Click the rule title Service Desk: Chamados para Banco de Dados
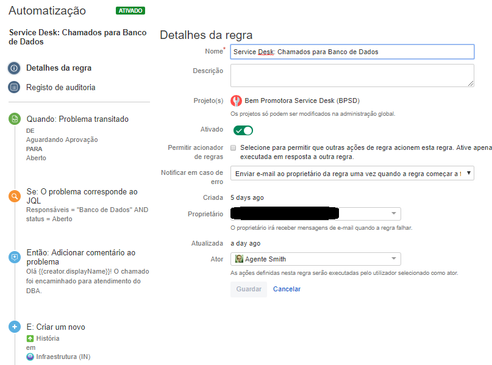The width and height of the screenshot is (492, 365). (78, 37)
